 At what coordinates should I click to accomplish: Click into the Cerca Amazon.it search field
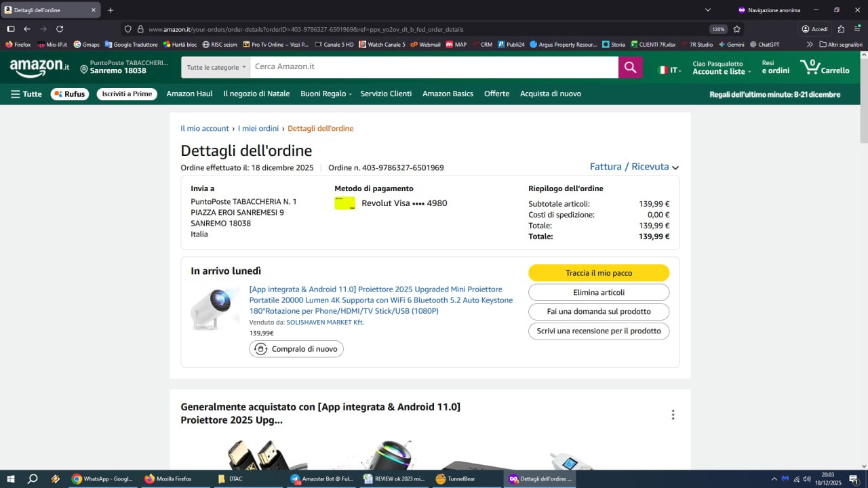tap(434, 67)
